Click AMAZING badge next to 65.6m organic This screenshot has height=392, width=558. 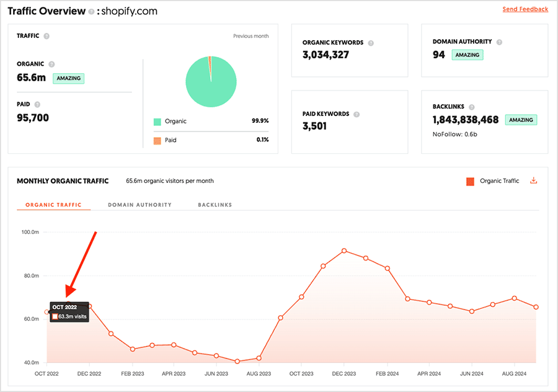69,78
